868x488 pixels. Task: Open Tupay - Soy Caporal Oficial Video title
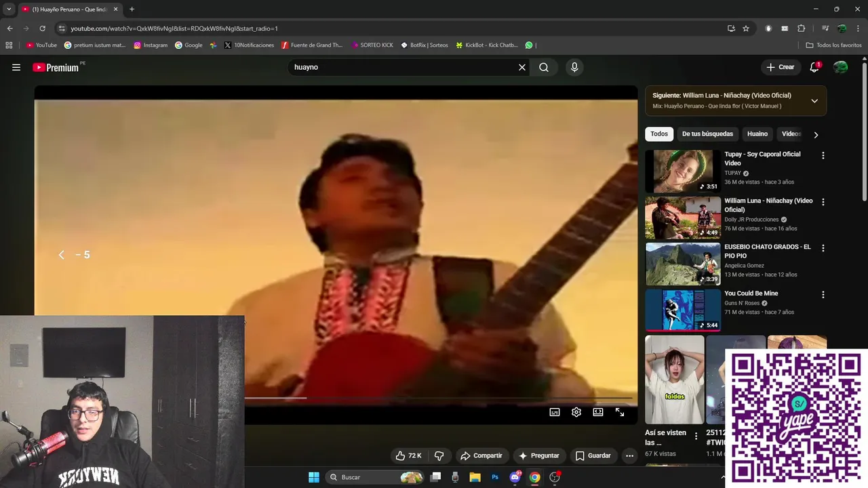click(x=762, y=159)
